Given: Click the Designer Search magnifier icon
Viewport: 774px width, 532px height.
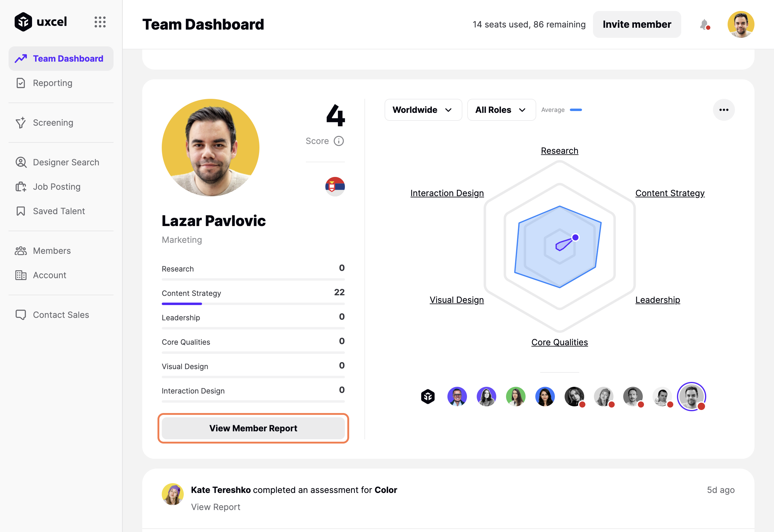Looking at the screenshot, I should 21,162.
